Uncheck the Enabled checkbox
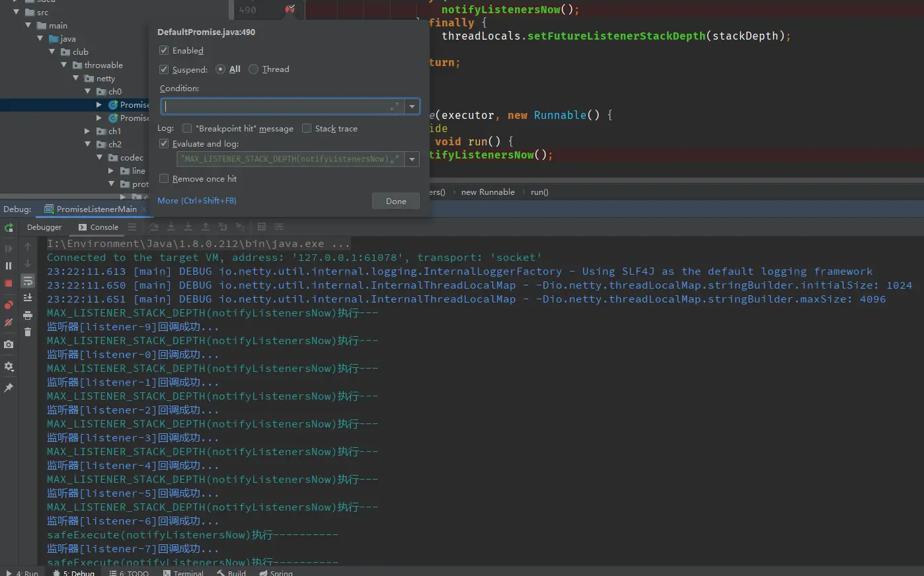924x576 pixels. click(164, 51)
